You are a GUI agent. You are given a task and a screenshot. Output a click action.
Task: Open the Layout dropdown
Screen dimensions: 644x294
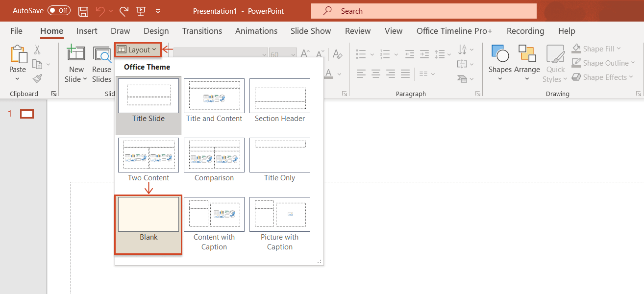coord(137,49)
